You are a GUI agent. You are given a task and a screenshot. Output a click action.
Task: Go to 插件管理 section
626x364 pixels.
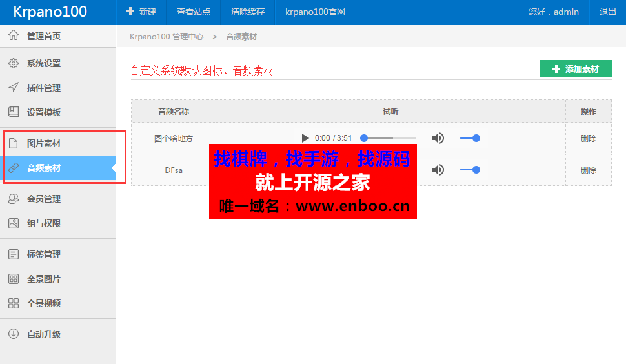click(58, 88)
